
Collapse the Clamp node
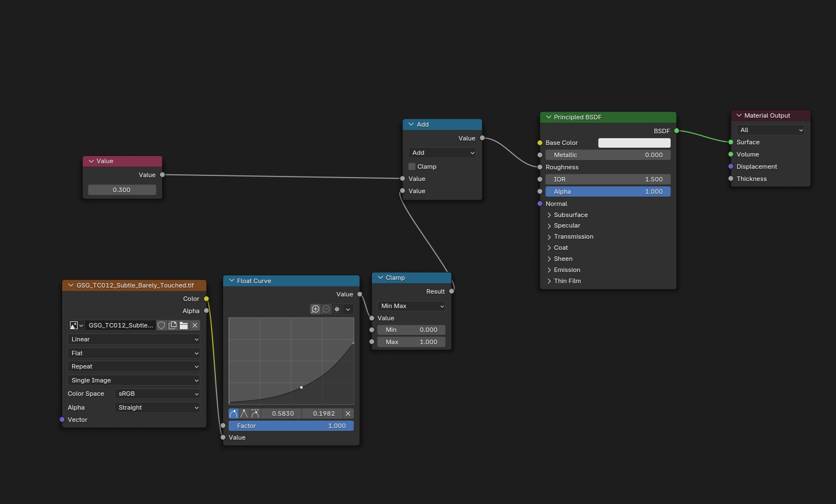pos(380,278)
